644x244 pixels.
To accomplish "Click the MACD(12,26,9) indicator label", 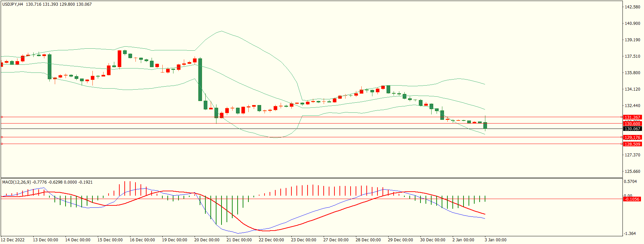I will pyautogui.click(x=16, y=182).
